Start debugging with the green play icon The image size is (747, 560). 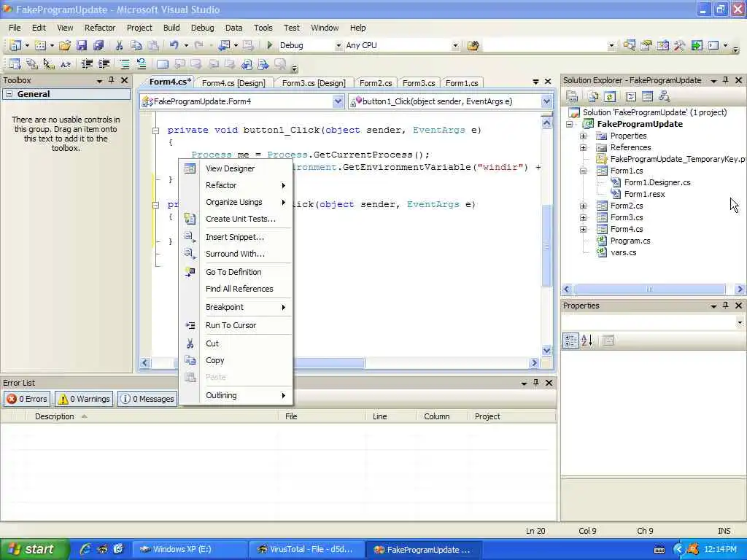tap(270, 45)
